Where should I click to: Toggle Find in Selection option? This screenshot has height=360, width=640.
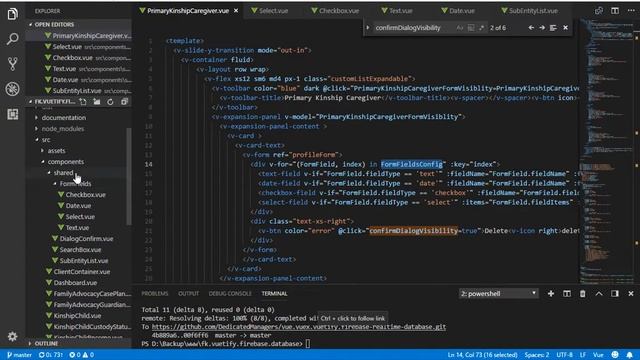click(x=553, y=28)
